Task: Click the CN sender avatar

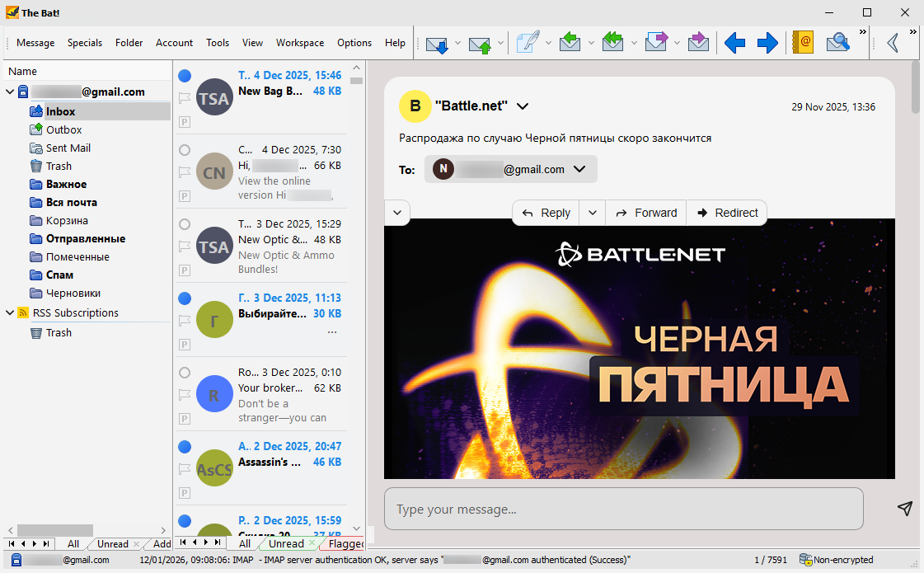Action: coord(214,171)
